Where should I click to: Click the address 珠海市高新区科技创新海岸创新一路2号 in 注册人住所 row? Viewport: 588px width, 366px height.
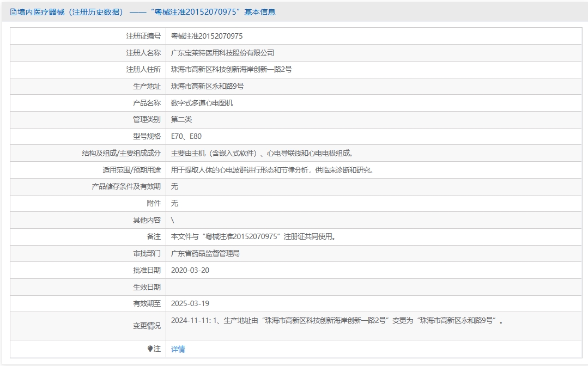(x=232, y=69)
